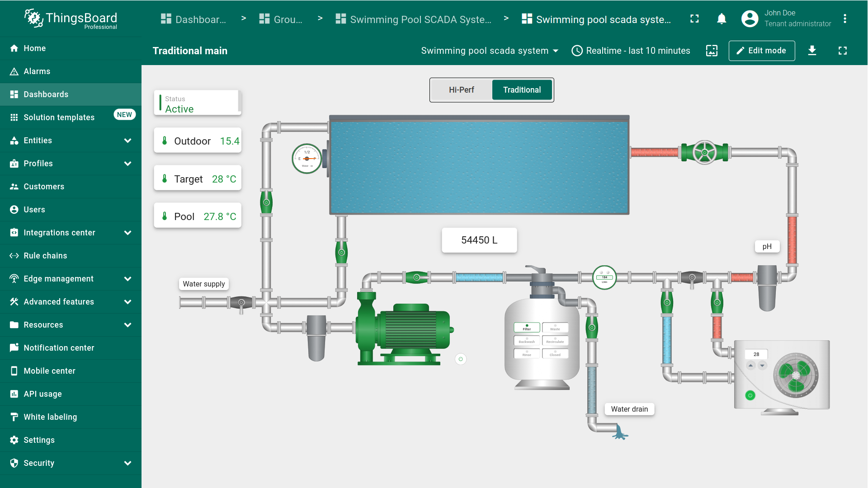Click the green handwheel valve on pool outlet
868x488 pixels.
(704, 152)
